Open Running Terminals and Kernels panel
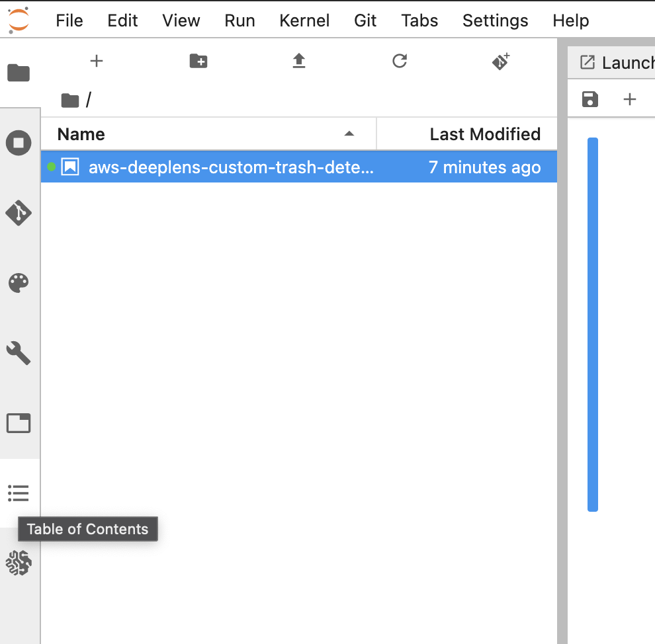Screen dimensions: 655x644 coord(19,143)
